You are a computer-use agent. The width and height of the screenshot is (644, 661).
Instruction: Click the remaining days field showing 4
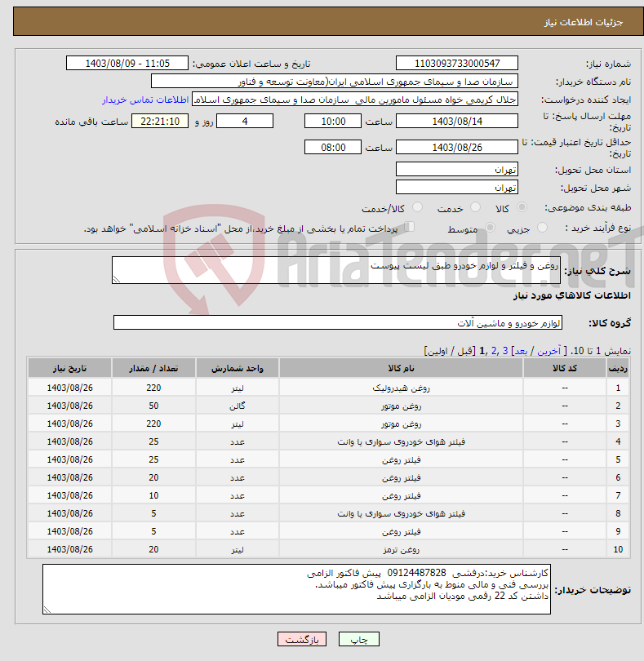(245, 122)
